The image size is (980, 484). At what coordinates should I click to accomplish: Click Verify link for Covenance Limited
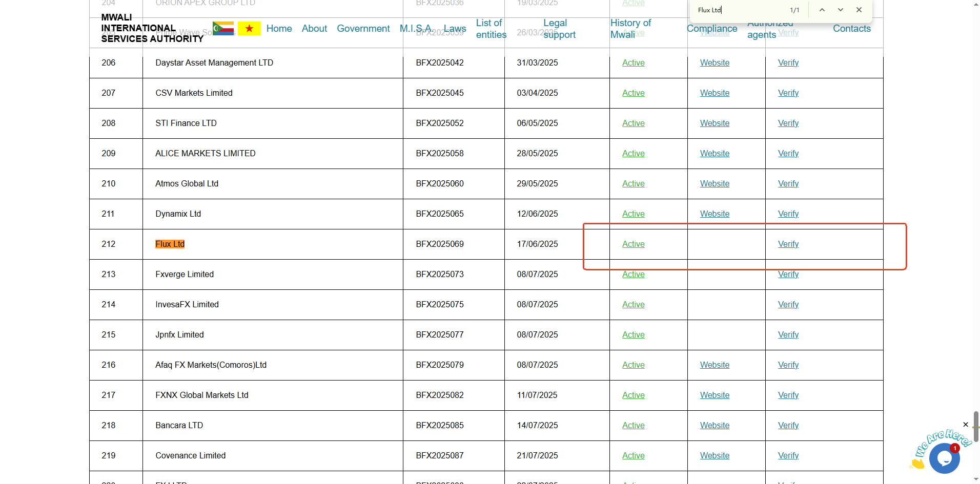[x=788, y=456]
